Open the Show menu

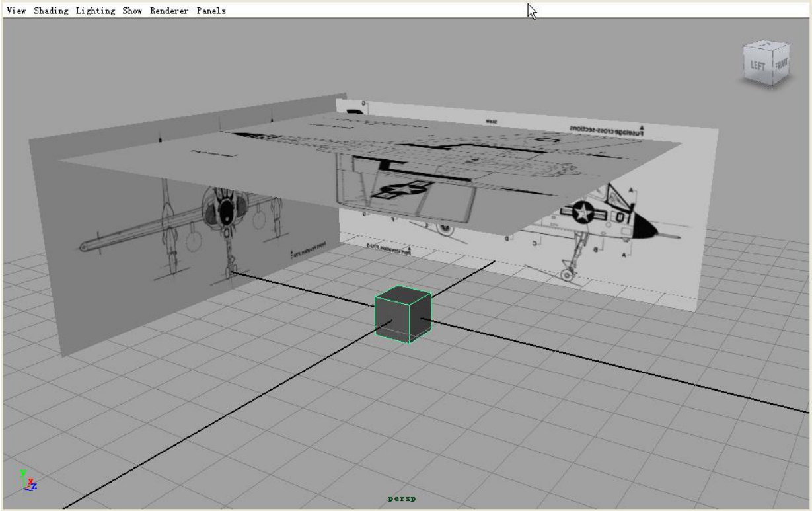132,11
